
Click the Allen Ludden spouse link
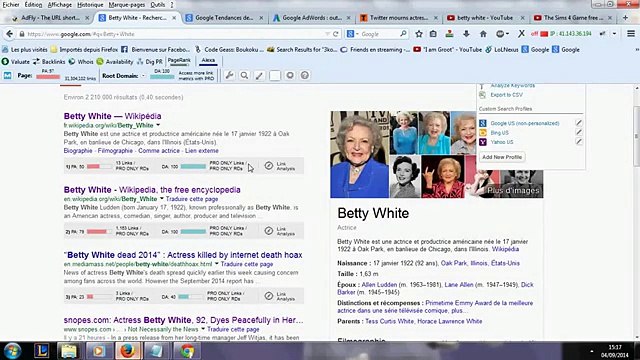point(379,284)
